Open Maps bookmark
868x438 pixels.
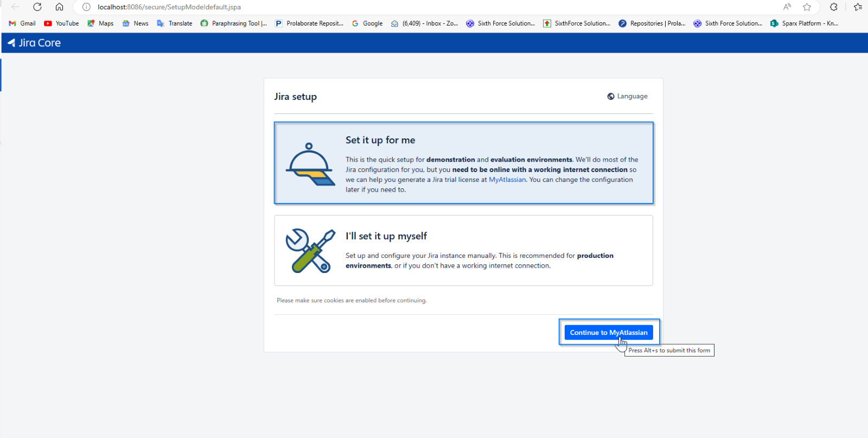pyautogui.click(x=100, y=23)
